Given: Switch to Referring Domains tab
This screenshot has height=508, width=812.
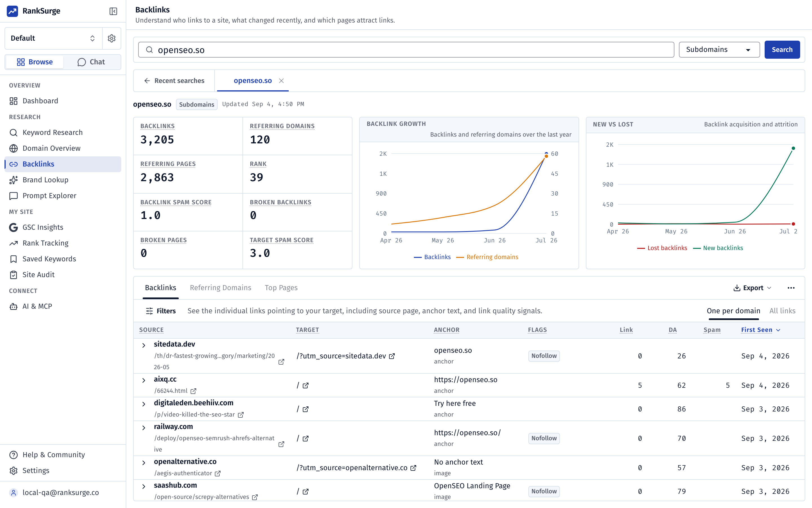Looking at the screenshot, I should pyautogui.click(x=220, y=288).
